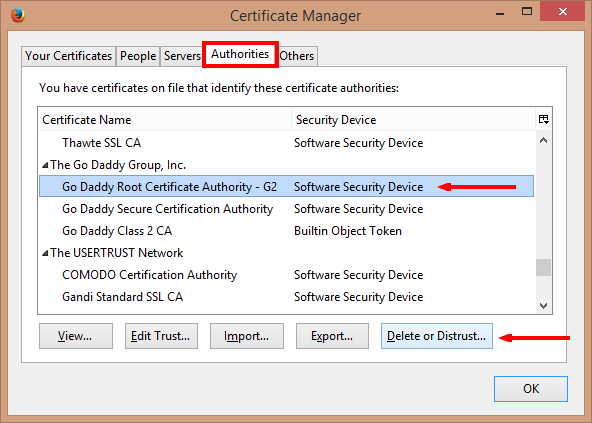Click the scroll up arrow
592x423 pixels.
click(544, 140)
